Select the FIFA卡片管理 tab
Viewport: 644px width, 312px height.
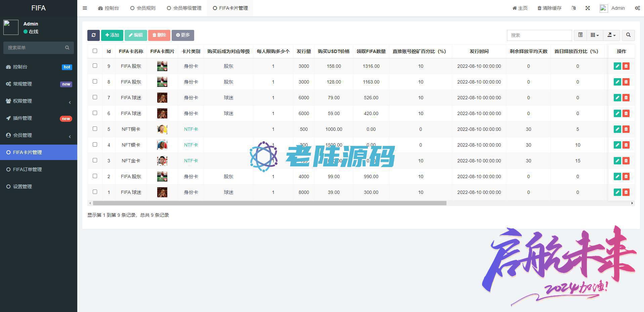230,8
